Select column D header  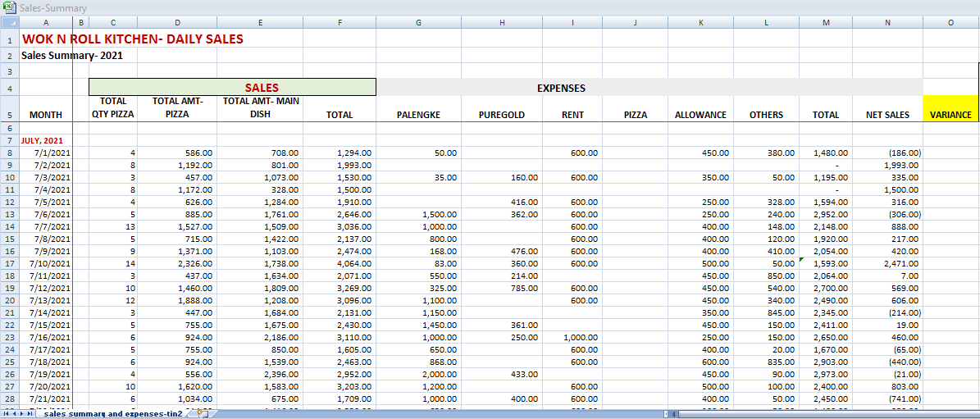[177, 22]
